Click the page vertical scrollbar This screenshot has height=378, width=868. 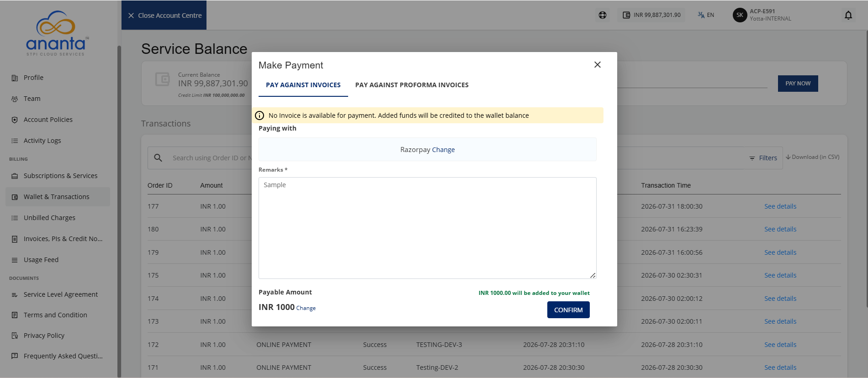866,169
